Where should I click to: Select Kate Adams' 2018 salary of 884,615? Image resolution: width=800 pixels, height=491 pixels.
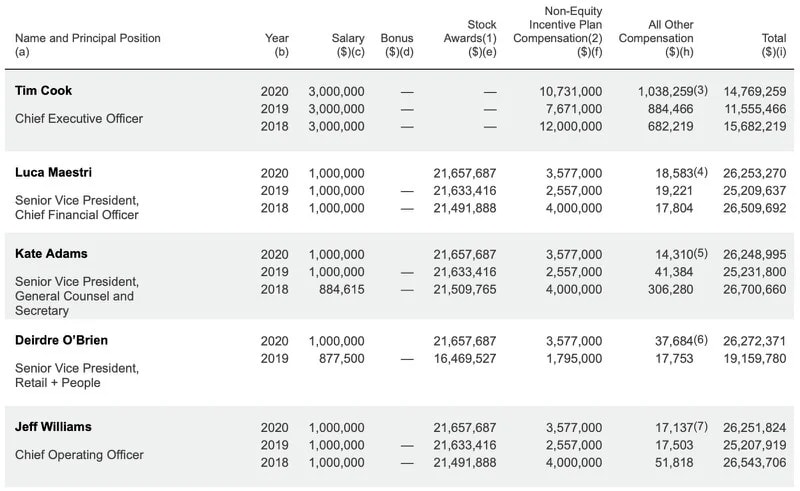[x=341, y=290]
